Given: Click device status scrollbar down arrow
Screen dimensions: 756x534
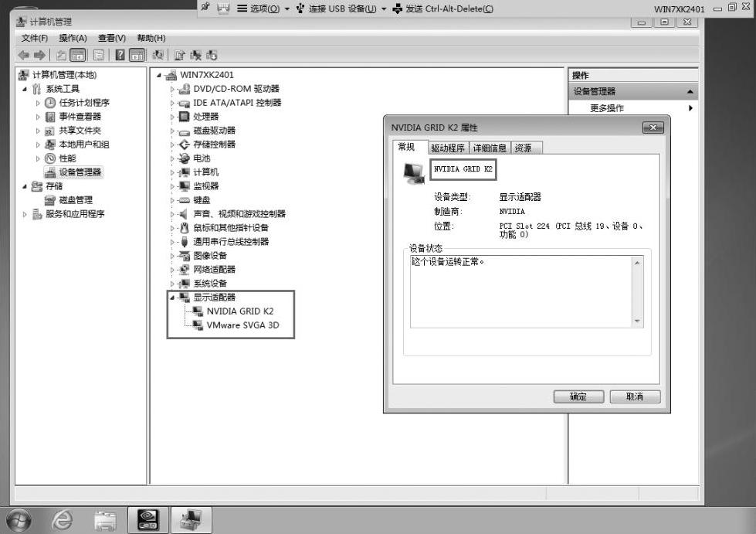Looking at the screenshot, I should [x=637, y=321].
